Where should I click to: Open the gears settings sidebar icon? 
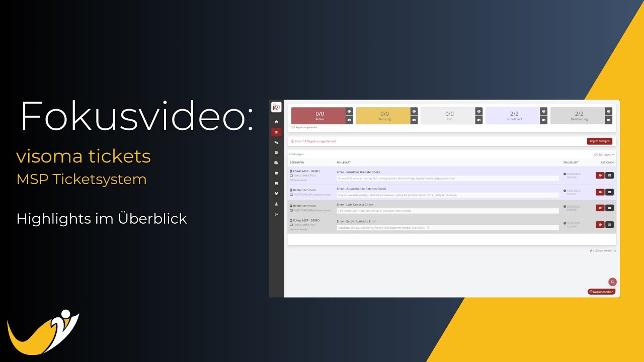(276, 142)
